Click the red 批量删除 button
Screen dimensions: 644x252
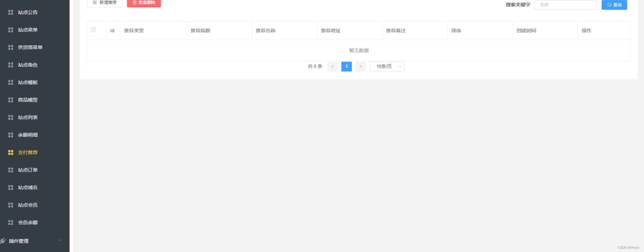(x=144, y=3)
